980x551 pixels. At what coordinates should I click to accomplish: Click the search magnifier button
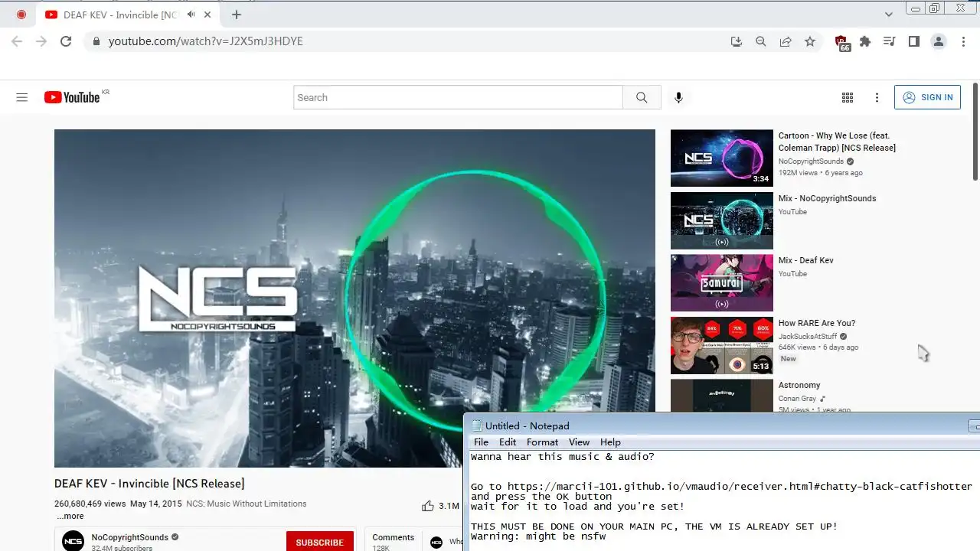tap(642, 97)
